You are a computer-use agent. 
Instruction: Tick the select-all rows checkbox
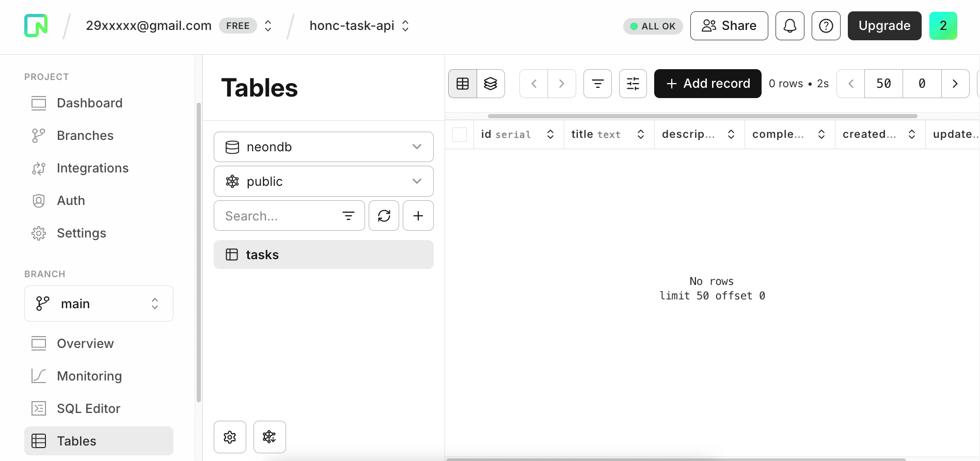[459, 135]
